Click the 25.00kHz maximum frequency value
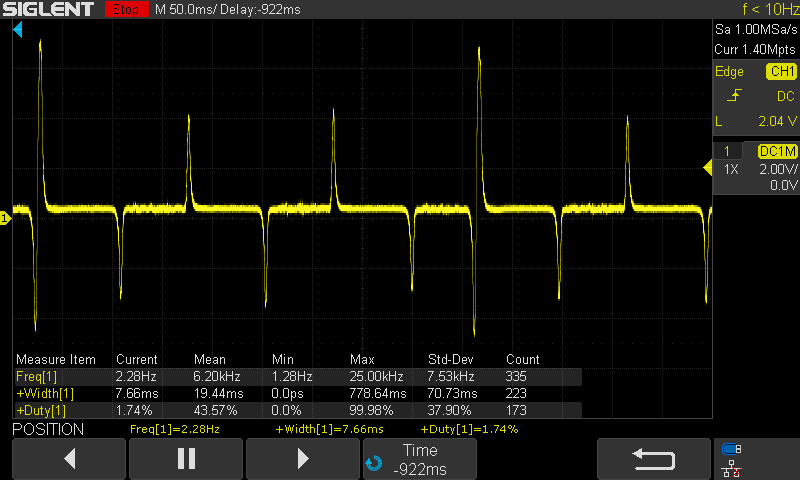Viewport: 800px width, 480px height. [377, 376]
